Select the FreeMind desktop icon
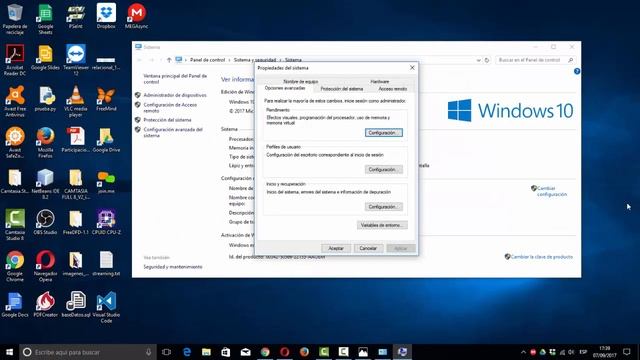Viewport: 640px width, 360px height. tap(106, 98)
